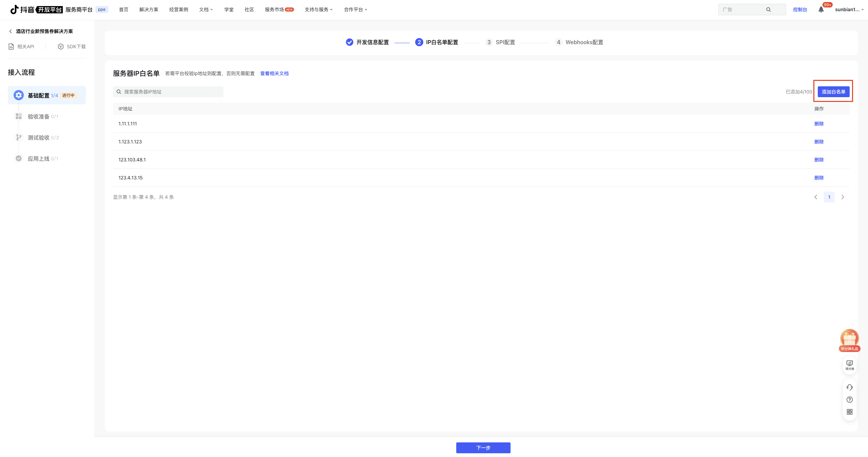The height and width of the screenshot is (457, 868).
Task: Delete the 123.103.48.1 whitelist entry
Action: click(x=819, y=160)
